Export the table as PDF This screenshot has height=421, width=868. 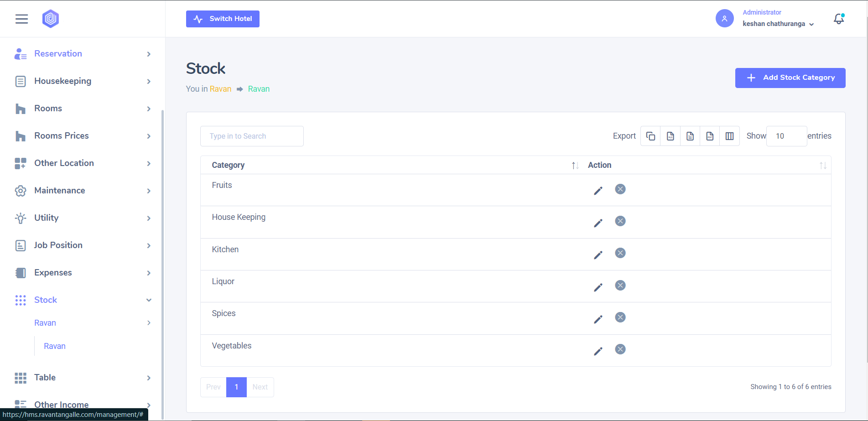point(710,136)
